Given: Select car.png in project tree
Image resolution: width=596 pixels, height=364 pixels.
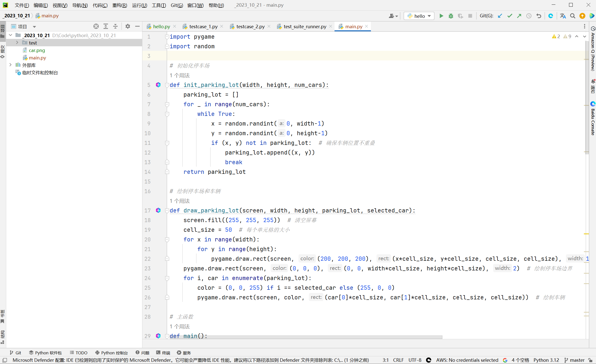Looking at the screenshot, I should click(x=37, y=50).
